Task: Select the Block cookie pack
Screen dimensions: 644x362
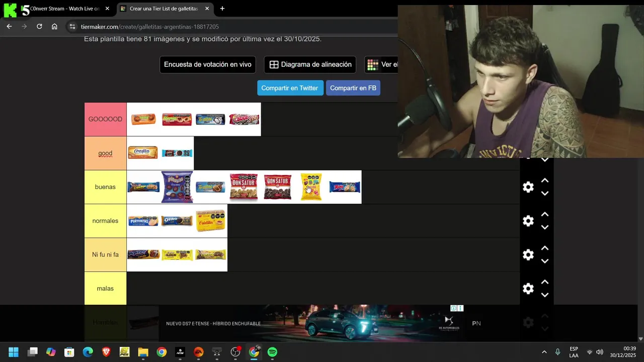Action: pyautogui.click(x=177, y=255)
